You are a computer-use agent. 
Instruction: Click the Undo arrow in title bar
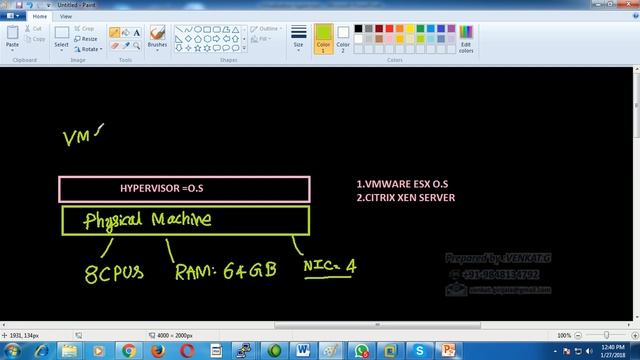[x=29, y=5]
